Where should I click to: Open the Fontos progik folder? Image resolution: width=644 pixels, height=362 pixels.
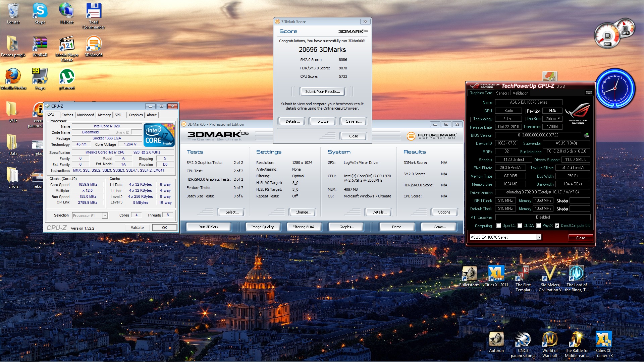click(13, 46)
